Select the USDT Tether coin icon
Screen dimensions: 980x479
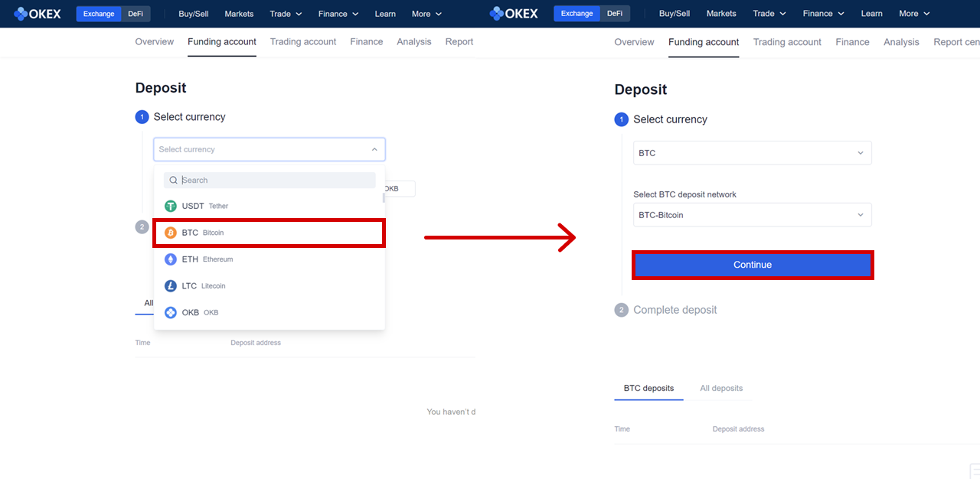[171, 206]
